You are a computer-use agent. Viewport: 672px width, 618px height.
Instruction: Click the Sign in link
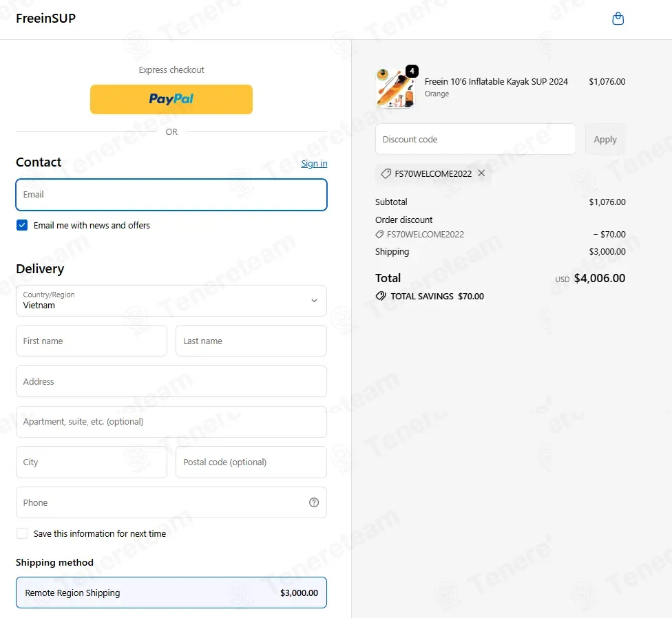point(314,164)
